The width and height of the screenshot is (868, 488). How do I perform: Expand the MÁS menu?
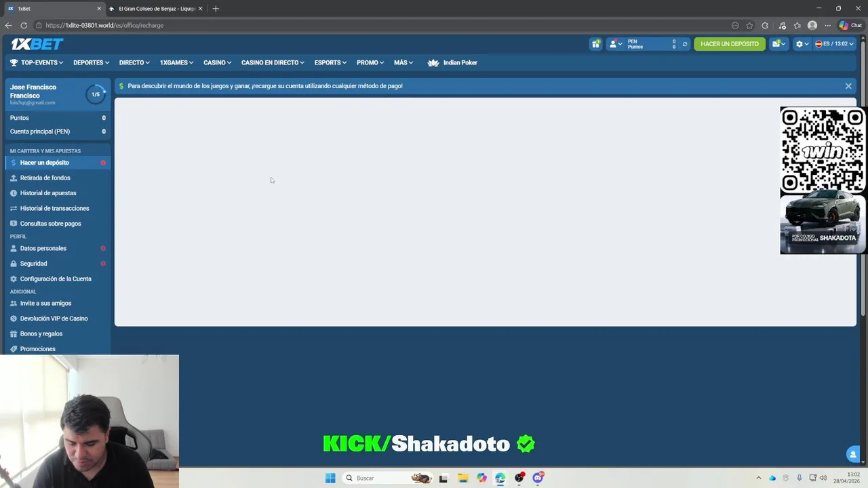[403, 62]
